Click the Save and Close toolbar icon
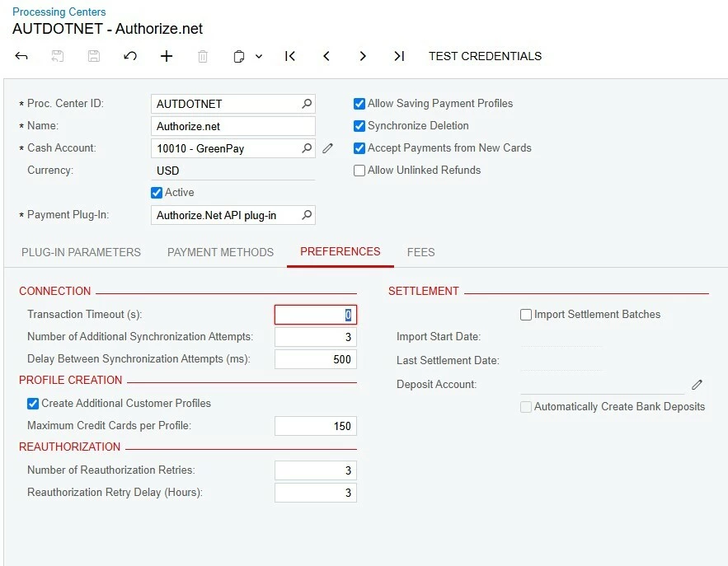This screenshot has height=566, width=728. (x=58, y=56)
